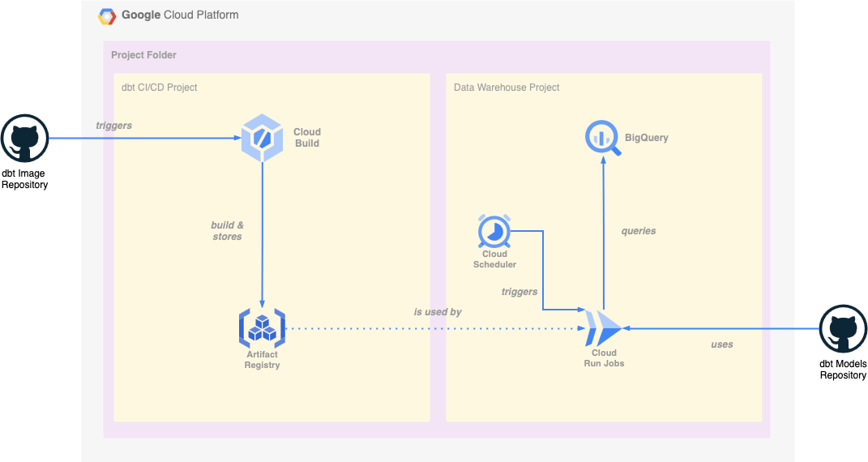Select the Cloud Scheduler clock icon
868x462 pixels.
[x=494, y=232]
